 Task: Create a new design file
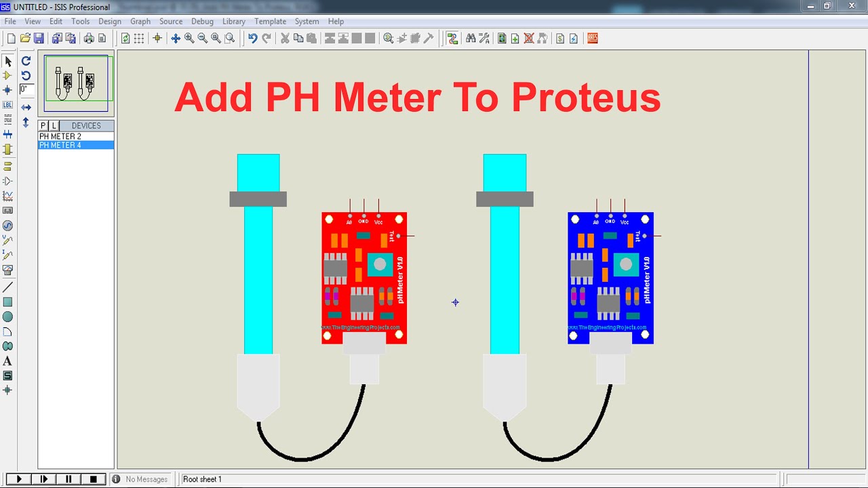click(x=11, y=39)
